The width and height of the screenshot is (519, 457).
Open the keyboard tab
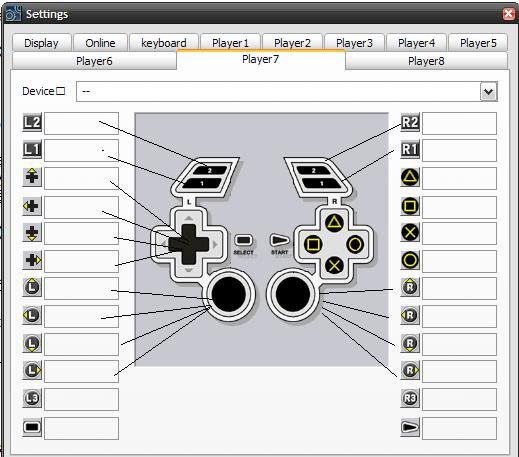click(164, 42)
